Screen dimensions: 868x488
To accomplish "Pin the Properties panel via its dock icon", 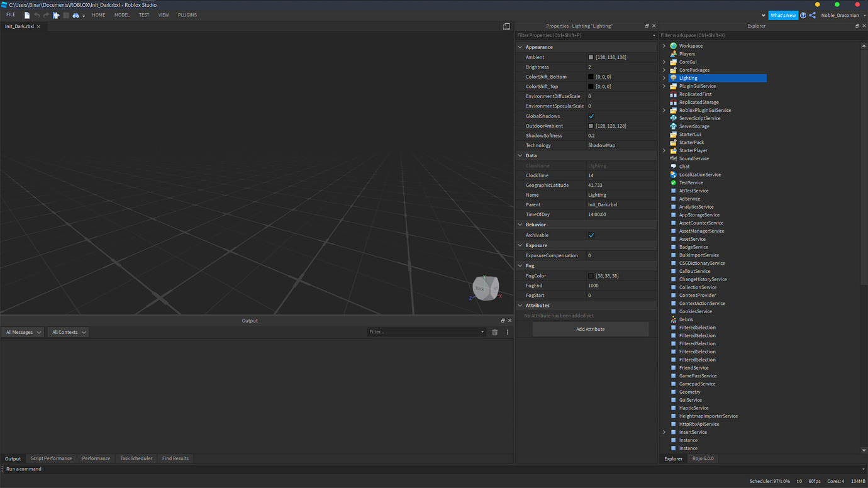I will click(646, 25).
